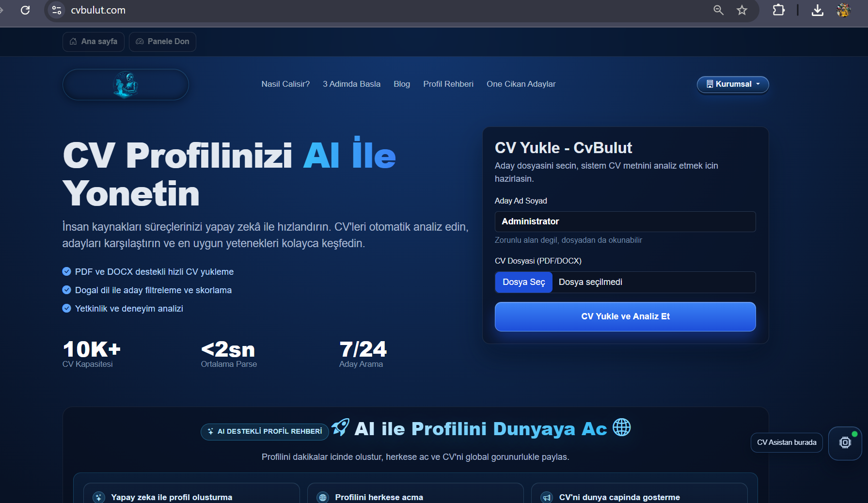This screenshot has width=868, height=503.
Task: Click Dosya Seç to choose a file
Action: click(x=524, y=282)
